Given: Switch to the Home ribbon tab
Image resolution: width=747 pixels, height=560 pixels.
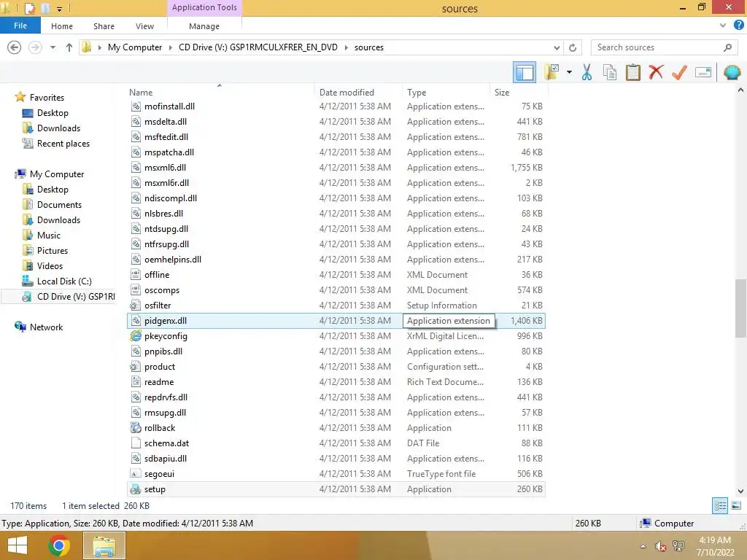Looking at the screenshot, I should tap(62, 26).
